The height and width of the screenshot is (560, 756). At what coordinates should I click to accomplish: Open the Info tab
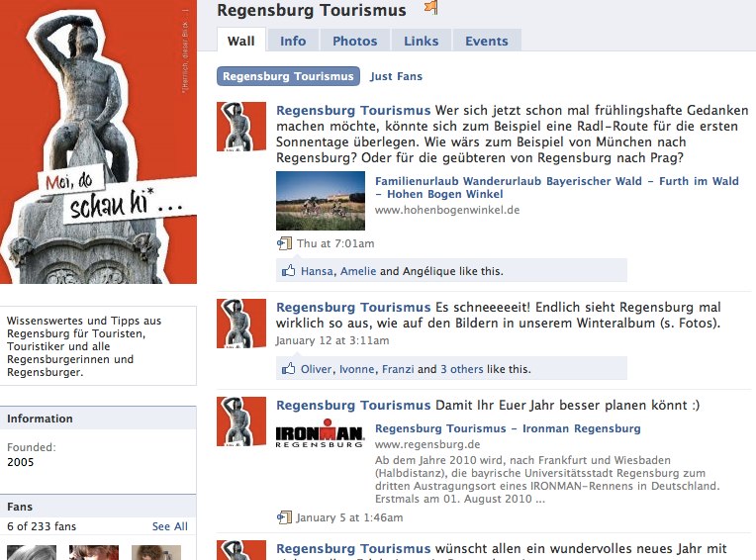click(293, 41)
